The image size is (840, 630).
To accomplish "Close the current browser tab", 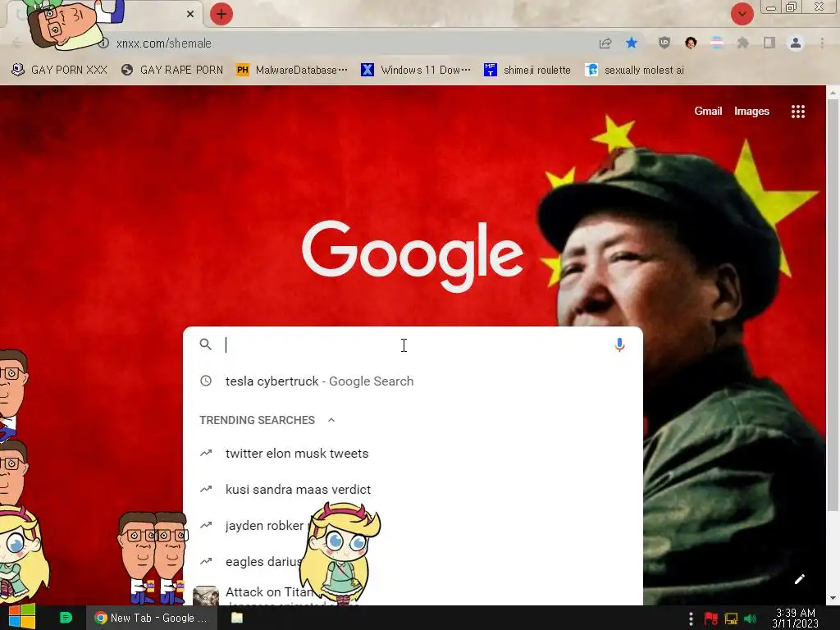I will 190,14.
